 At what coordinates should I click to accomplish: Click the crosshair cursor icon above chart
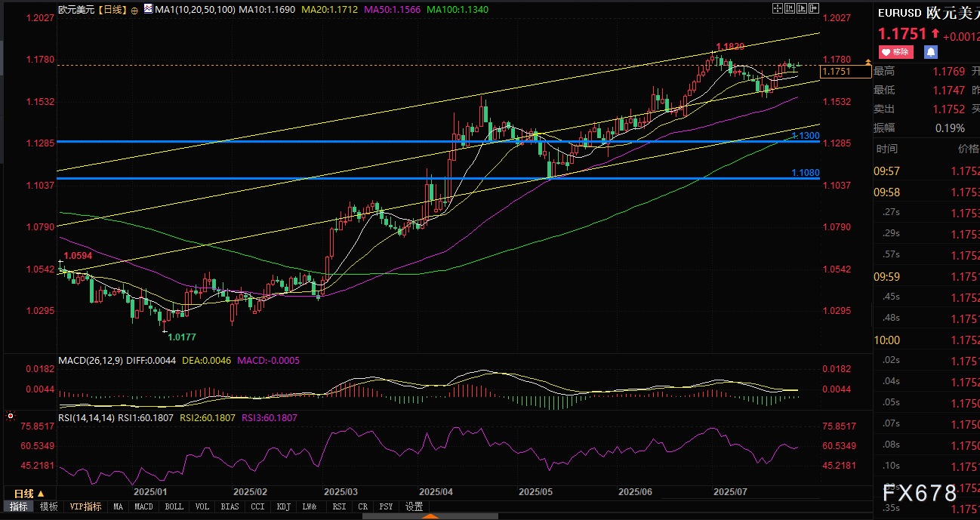click(x=778, y=8)
